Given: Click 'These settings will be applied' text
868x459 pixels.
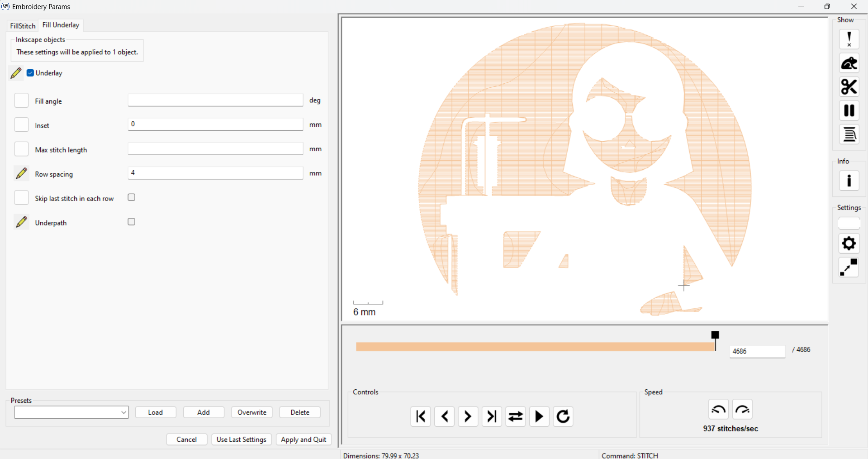Looking at the screenshot, I should click(x=77, y=52).
